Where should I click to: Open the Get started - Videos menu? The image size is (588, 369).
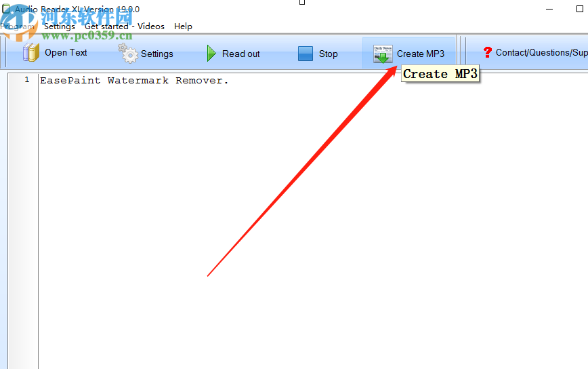pyautogui.click(x=125, y=26)
